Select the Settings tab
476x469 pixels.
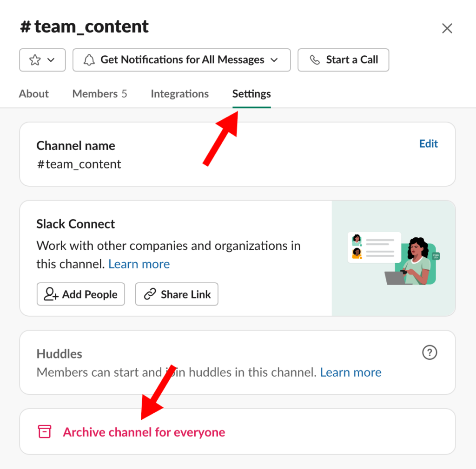(x=251, y=94)
